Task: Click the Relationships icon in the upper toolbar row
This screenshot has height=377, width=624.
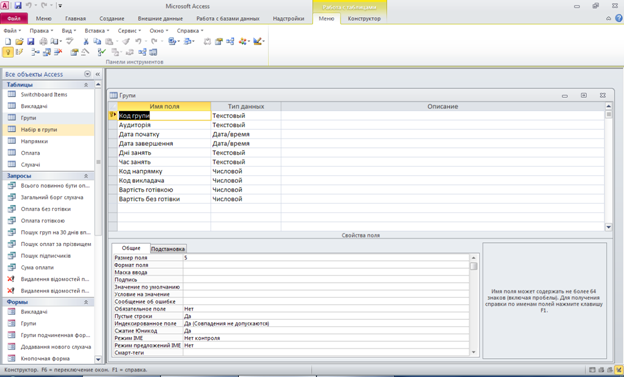Action: (230, 41)
